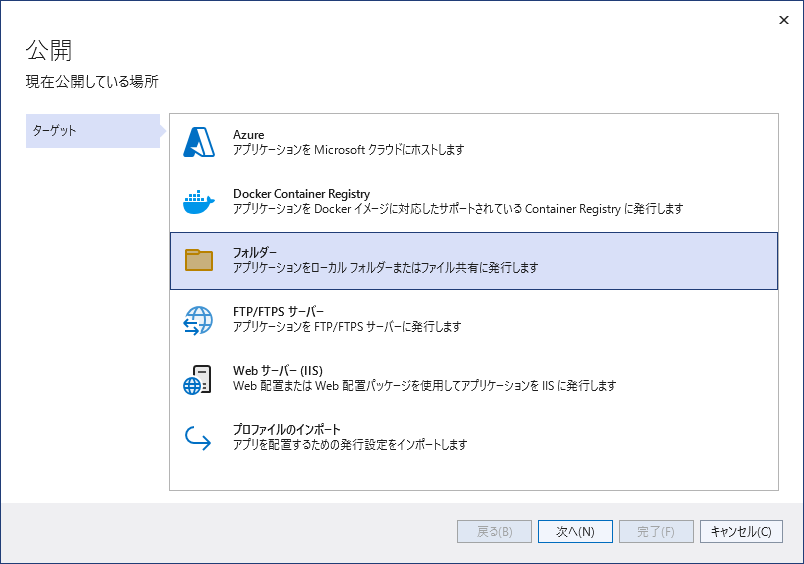
Task: Click the yellow folder icon
Action: coord(199,261)
